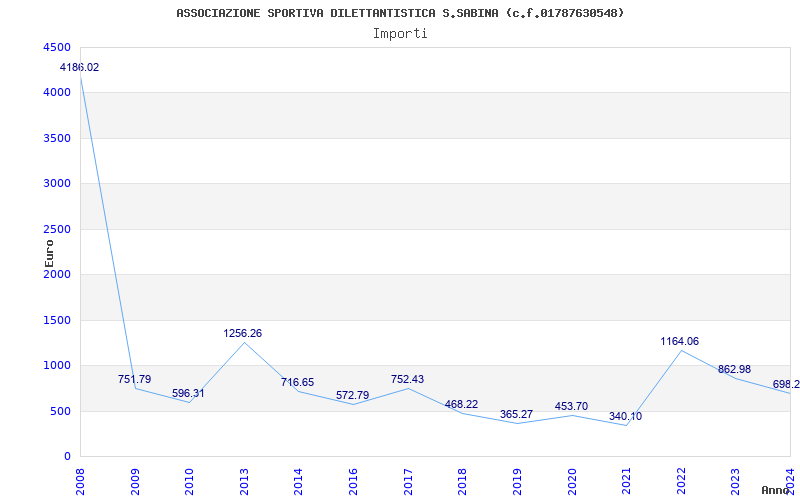Click the 3500 y-axis value
This screenshot has height=500, width=800.
[58, 138]
